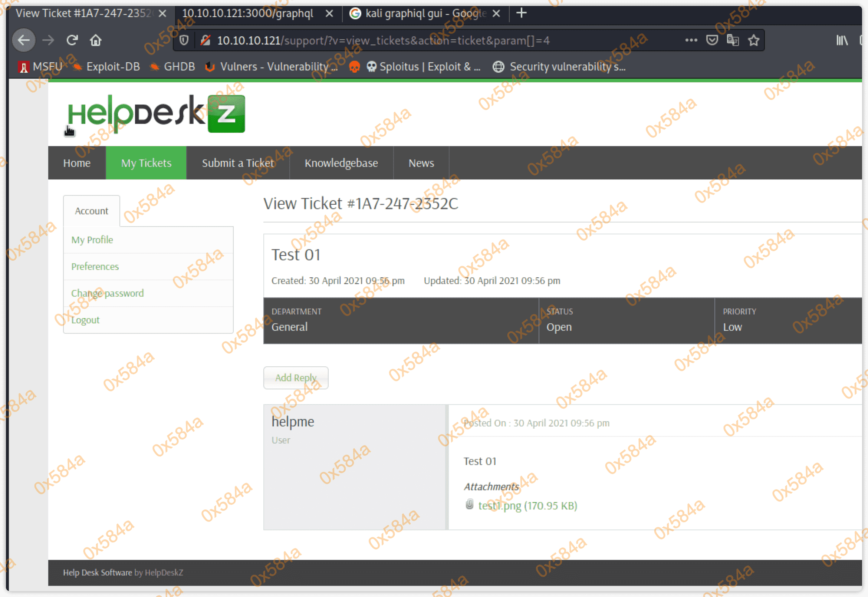
Task: Go to browser home page icon
Action: 96,40
